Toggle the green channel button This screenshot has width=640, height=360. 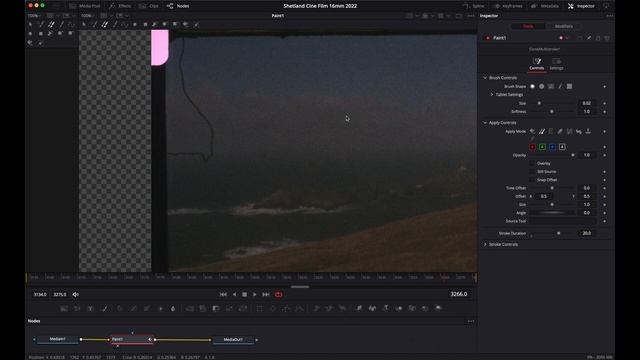542,147
